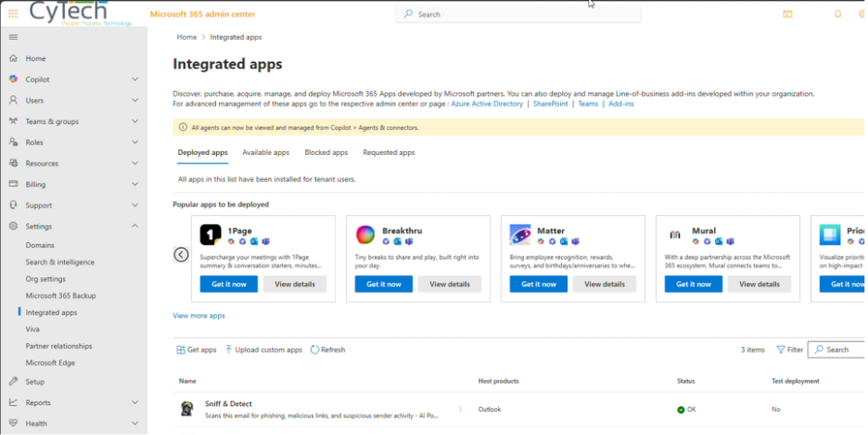Click the info icon in yellow banner
Viewport: 868px width, 435px height.
click(x=183, y=127)
